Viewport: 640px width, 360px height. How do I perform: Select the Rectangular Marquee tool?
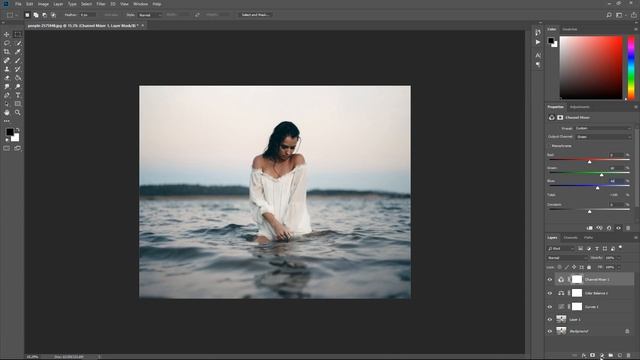click(x=18, y=34)
